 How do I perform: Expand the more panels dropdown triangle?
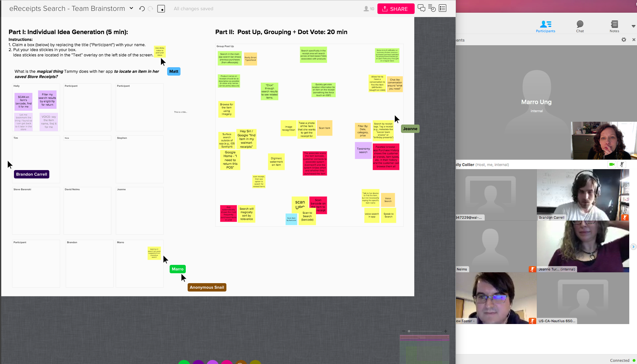tap(633, 26)
